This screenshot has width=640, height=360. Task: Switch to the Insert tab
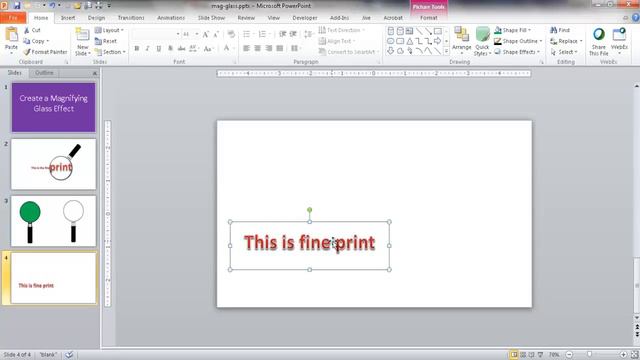pyautogui.click(x=68, y=18)
